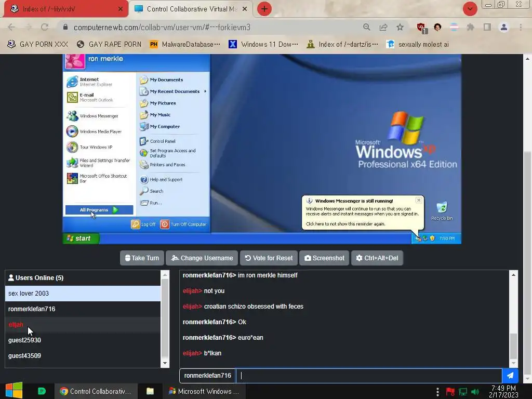Show hidden tray icons via three-dot overflow

pyautogui.click(x=437, y=392)
